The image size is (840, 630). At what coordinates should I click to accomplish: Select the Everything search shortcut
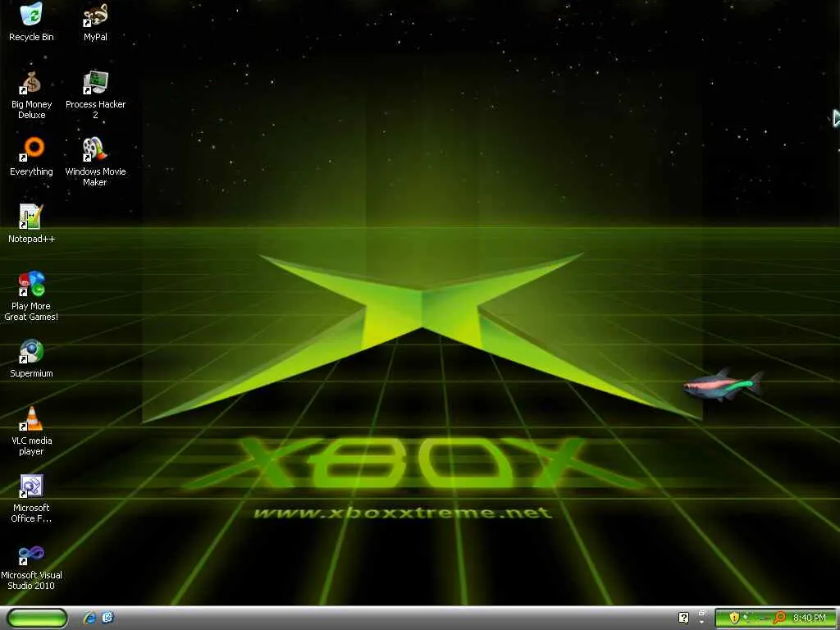pyautogui.click(x=31, y=157)
